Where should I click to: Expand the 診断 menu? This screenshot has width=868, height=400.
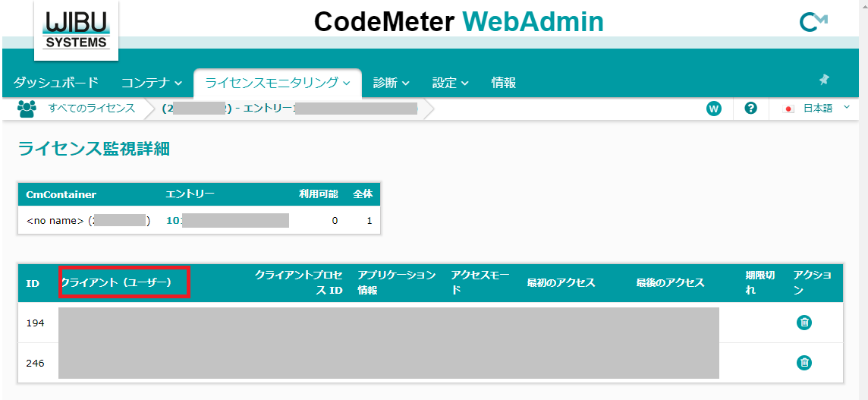pyautogui.click(x=392, y=83)
